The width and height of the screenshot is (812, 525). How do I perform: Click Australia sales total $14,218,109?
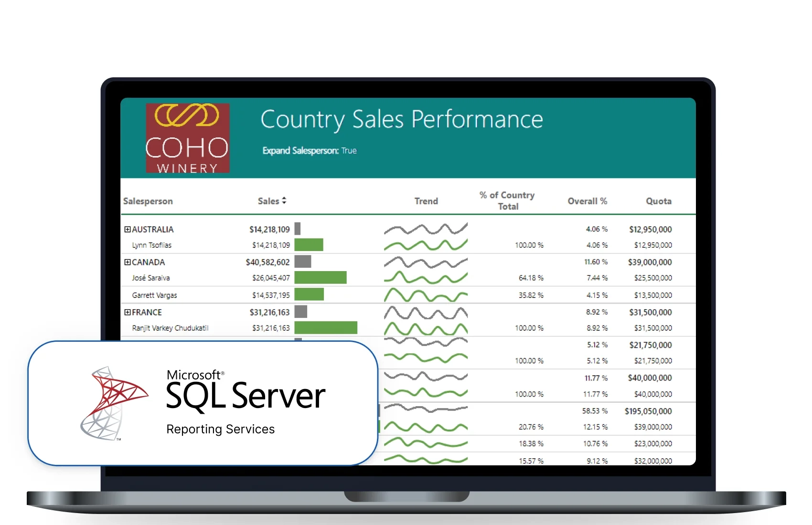[x=269, y=230]
